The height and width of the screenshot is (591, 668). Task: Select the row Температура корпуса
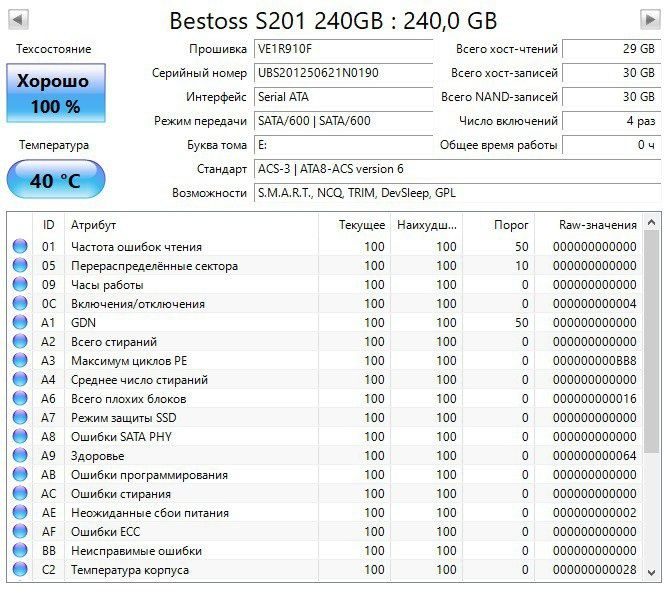pos(325,569)
